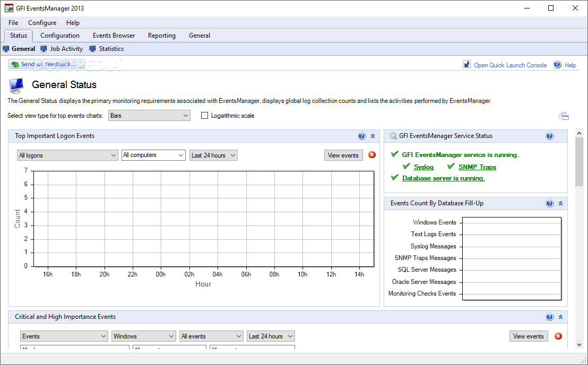Click View events in critical events panel
This screenshot has height=365, width=588.
pos(529,336)
